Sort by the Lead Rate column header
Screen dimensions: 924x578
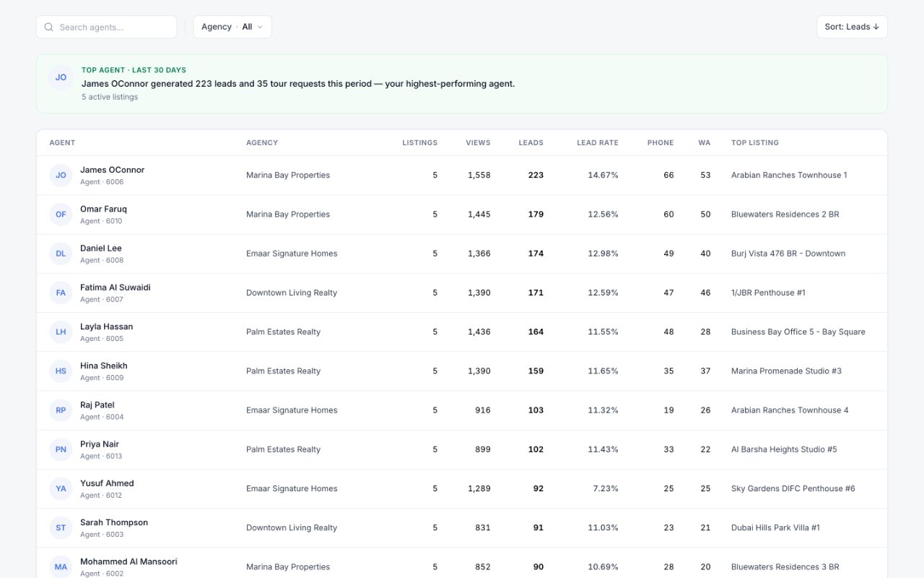(x=598, y=143)
